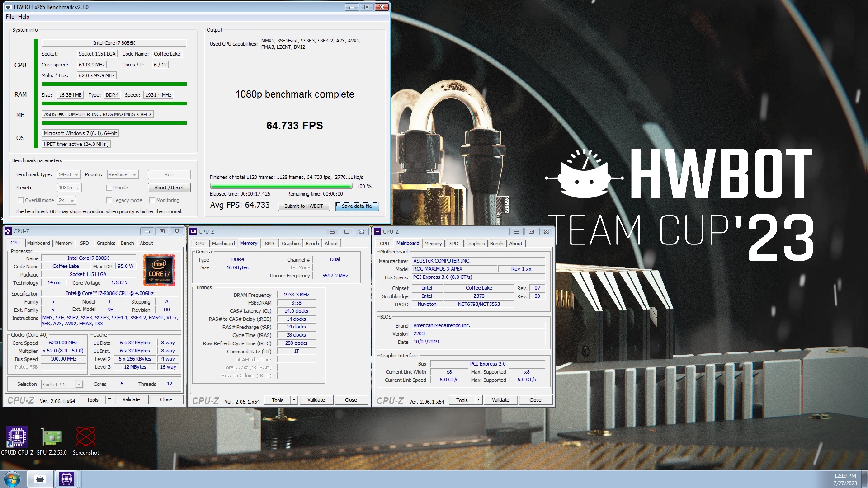Toggle the Pmode checkbox

click(x=109, y=188)
